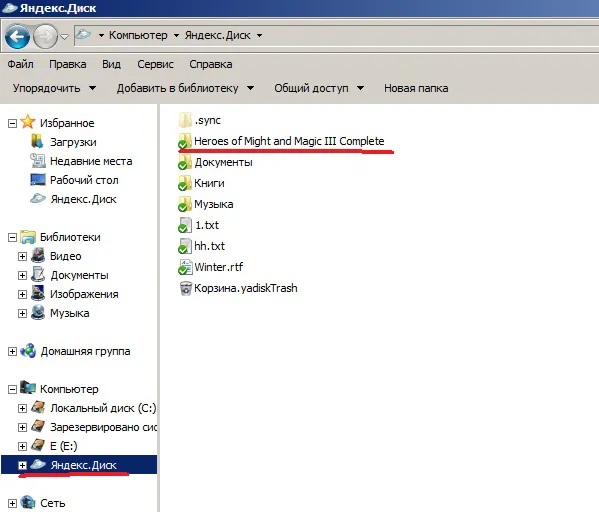Select the Корзина.yadiskTrash bin icon
Screen dimensions: 599x512
point(186,288)
